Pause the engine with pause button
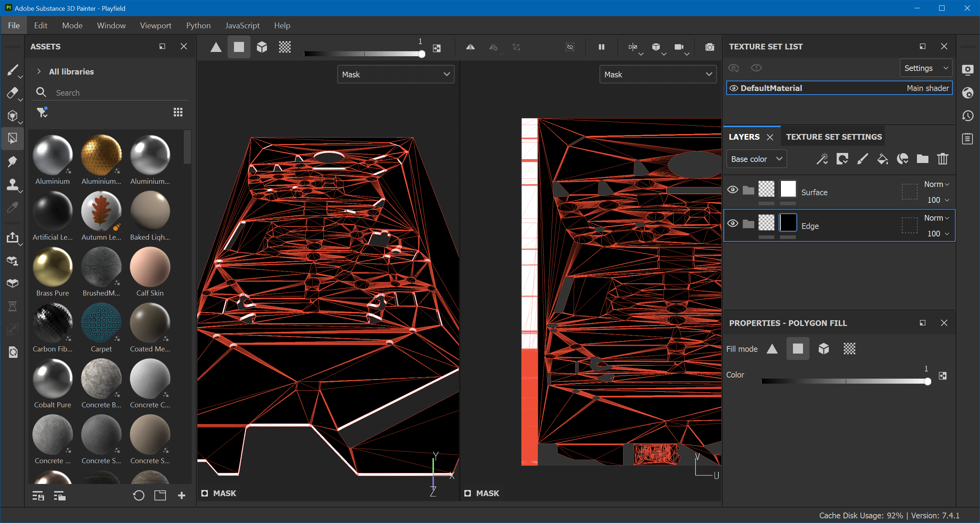Viewport: 980px width, 523px height. point(602,47)
